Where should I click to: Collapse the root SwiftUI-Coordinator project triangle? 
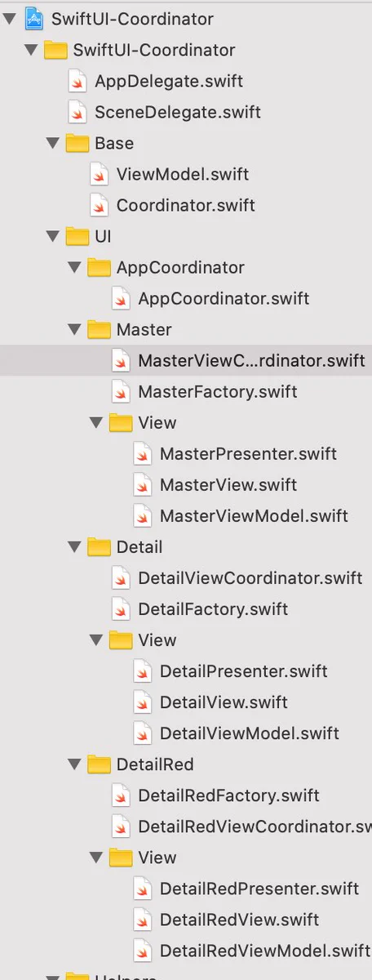click(10, 19)
